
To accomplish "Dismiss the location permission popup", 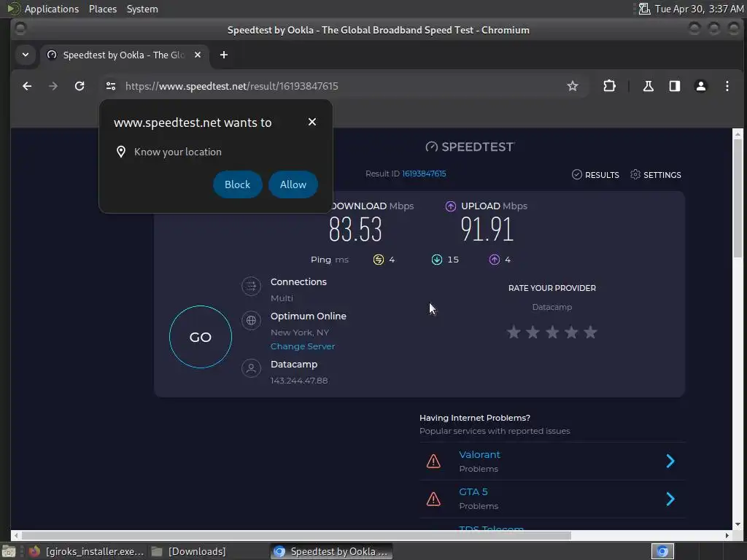I will coord(312,122).
